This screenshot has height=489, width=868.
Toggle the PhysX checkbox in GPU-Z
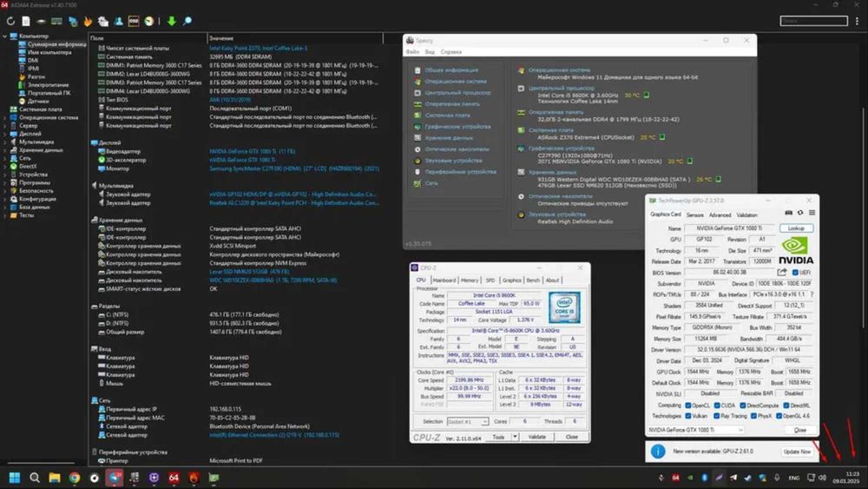(x=753, y=416)
